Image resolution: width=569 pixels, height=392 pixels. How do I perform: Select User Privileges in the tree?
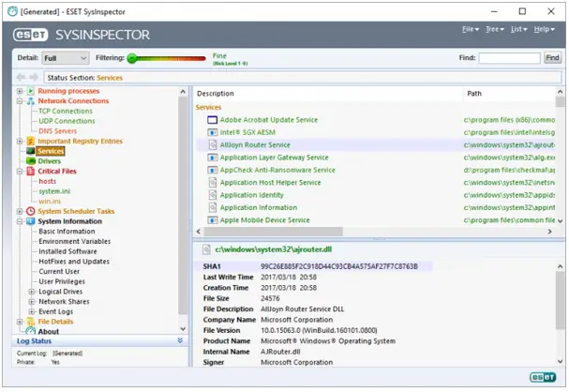tap(62, 281)
